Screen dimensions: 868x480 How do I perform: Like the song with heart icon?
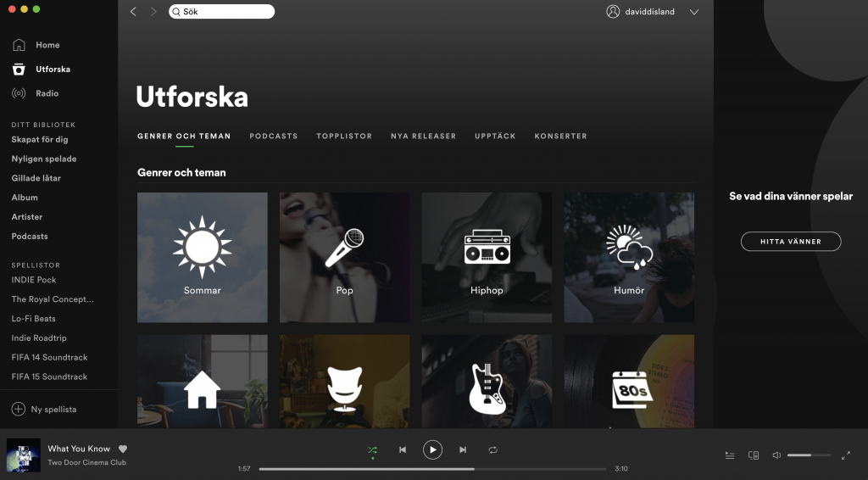(123, 449)
